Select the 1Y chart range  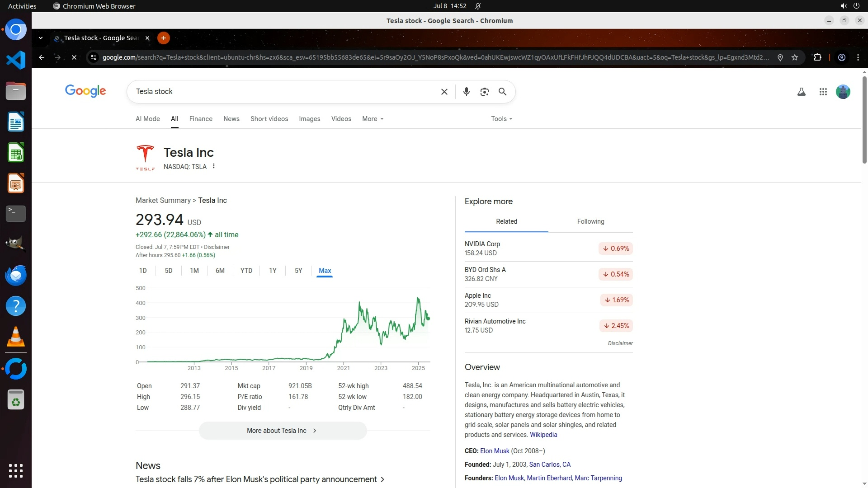click(272, 271)
